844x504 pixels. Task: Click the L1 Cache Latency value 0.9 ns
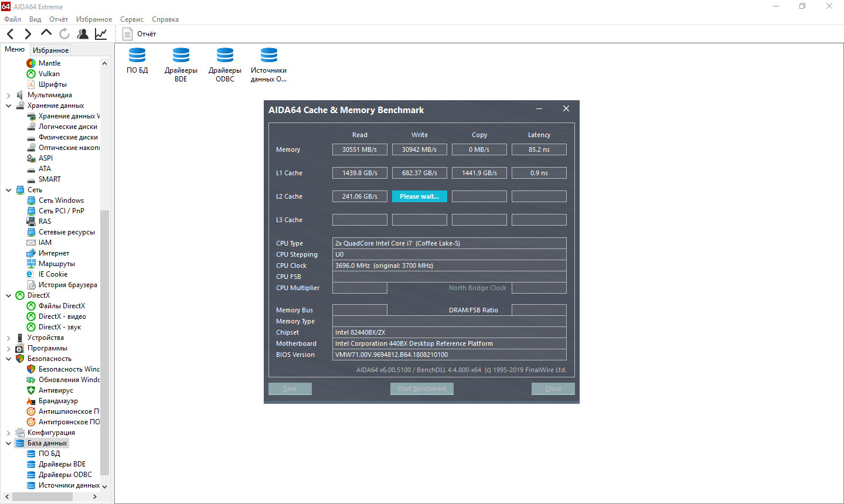(x=539, y=173)
